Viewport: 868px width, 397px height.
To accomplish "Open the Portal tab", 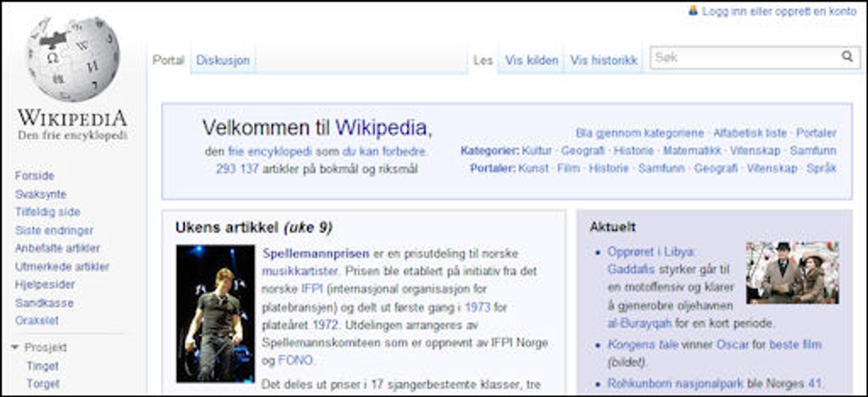I will (168, 60).
